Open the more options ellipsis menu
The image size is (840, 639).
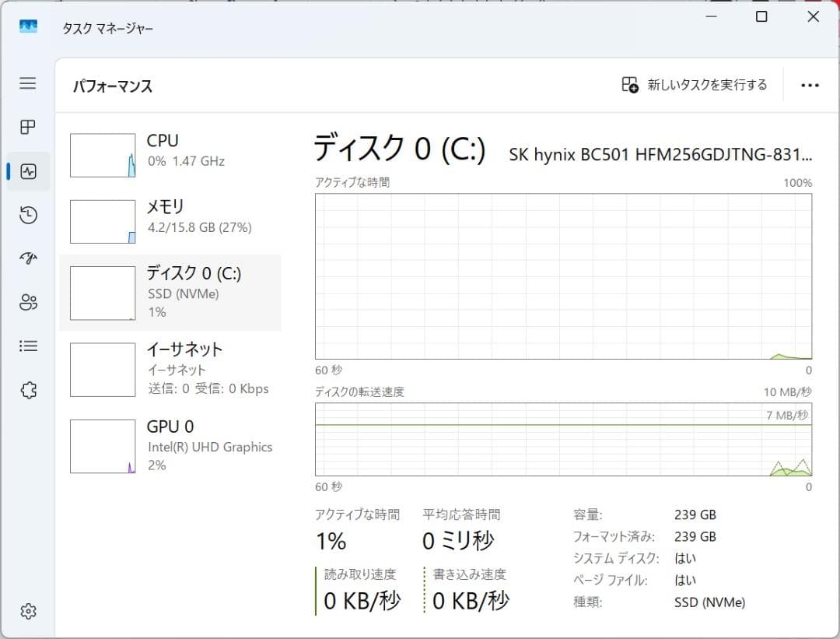point(810,86)
